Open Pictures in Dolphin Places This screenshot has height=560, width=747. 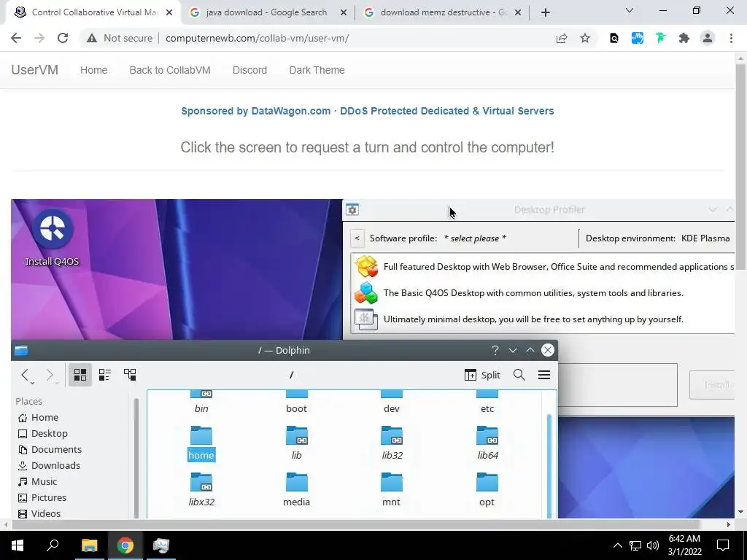coord(42,497)
